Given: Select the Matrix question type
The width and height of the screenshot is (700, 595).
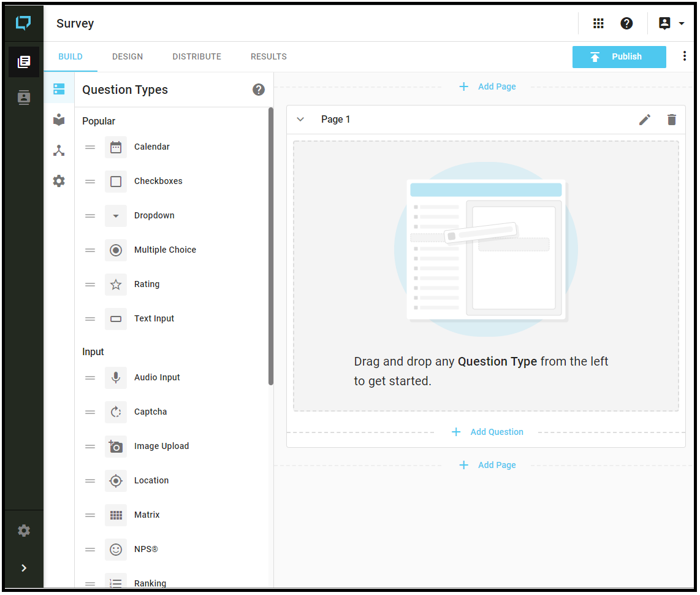Looking at the screenshot, I should 146,515.
